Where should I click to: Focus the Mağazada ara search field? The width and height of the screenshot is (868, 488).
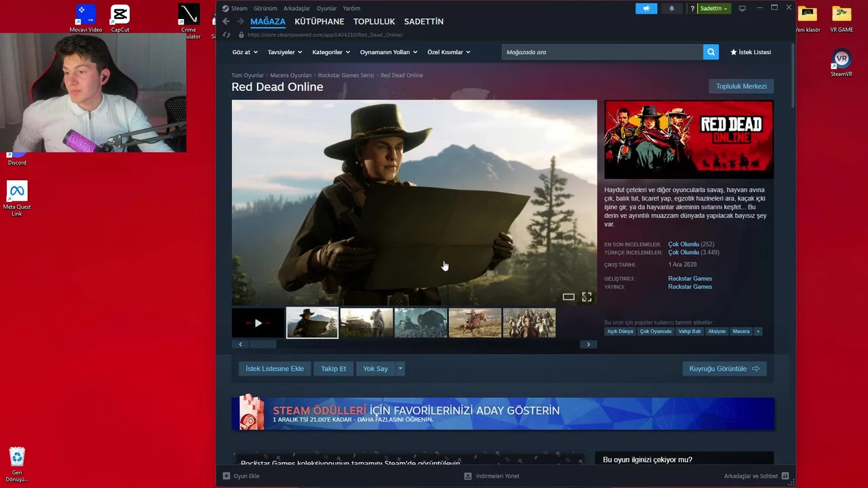(602, 52)
